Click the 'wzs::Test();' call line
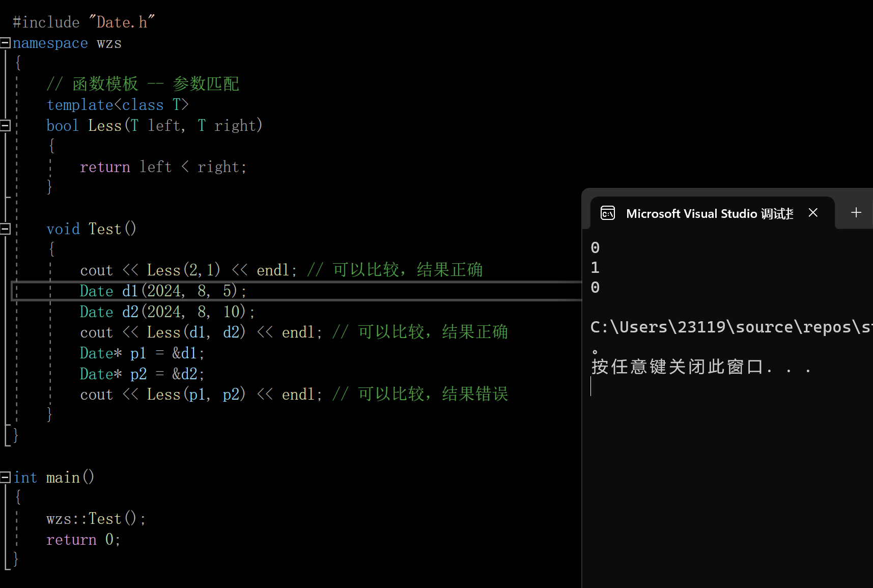 pos(96,519)
